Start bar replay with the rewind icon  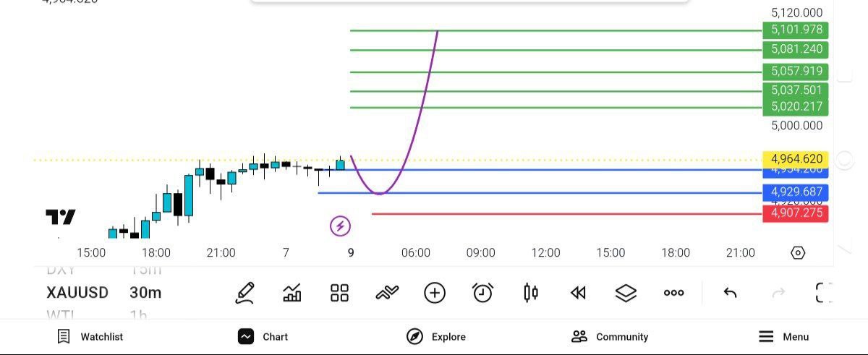pyautogui.click(x=578, y=293)
